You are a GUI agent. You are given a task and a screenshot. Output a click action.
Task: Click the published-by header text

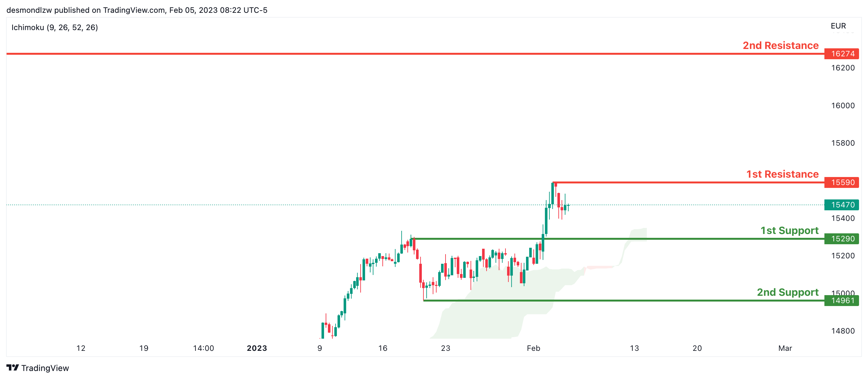click(x=137, y=10)
